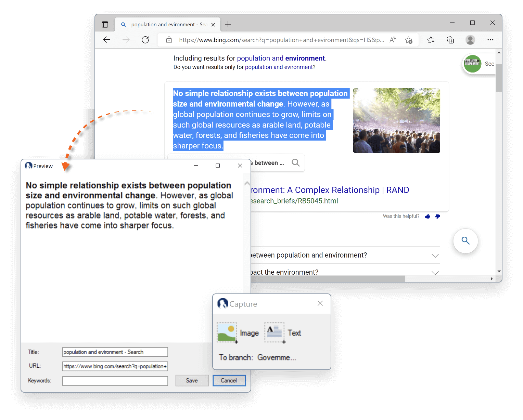
Task: Click the URL field in Preview
Action: point(115,366)
